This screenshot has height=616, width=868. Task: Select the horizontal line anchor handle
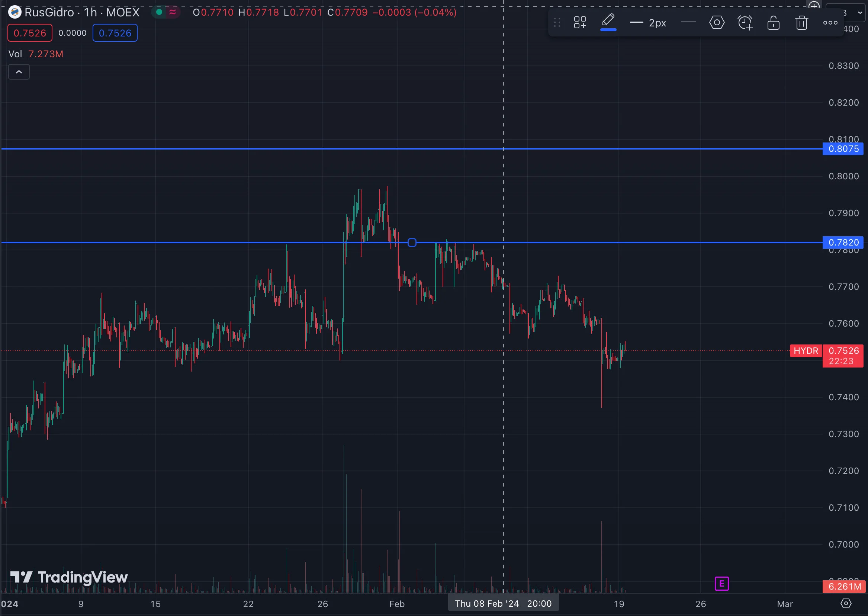[412, 243]
